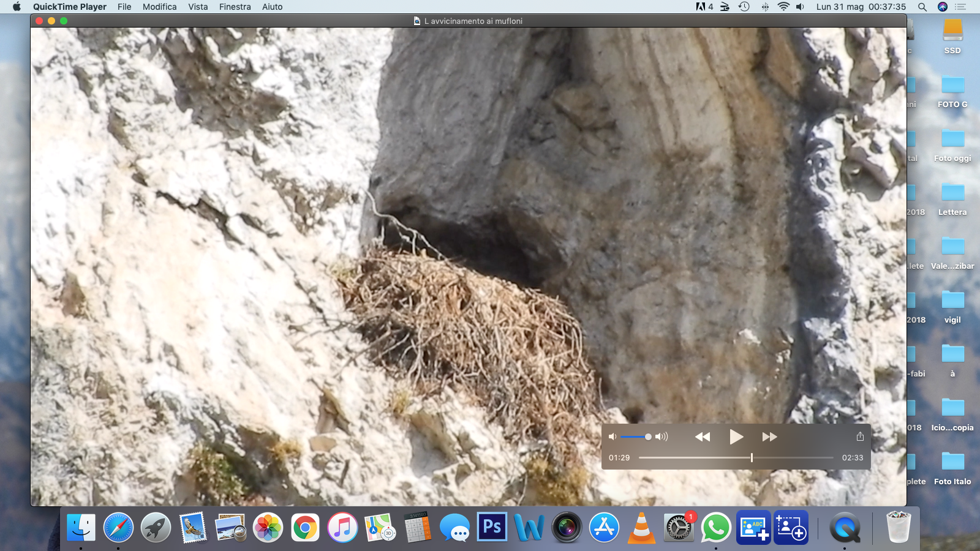Click the sound volume icon in the menu bar
Viewport: 980px width, 551px height.
tap(800, 7)
